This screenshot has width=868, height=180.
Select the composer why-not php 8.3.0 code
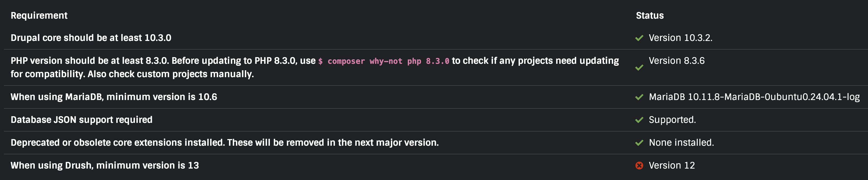tap(383, 61)
